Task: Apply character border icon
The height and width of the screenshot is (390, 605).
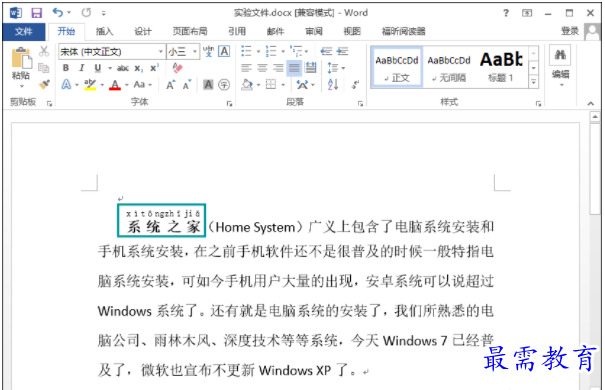Action: [224, 51]
